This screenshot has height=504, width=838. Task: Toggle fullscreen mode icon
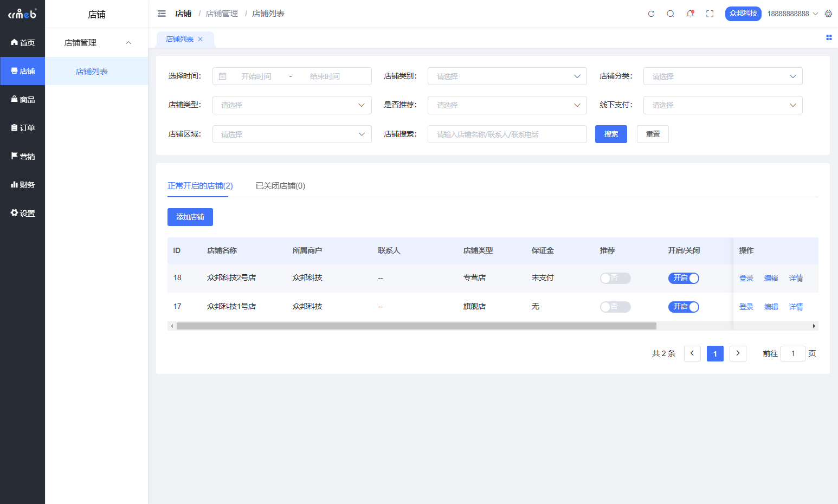710,14
